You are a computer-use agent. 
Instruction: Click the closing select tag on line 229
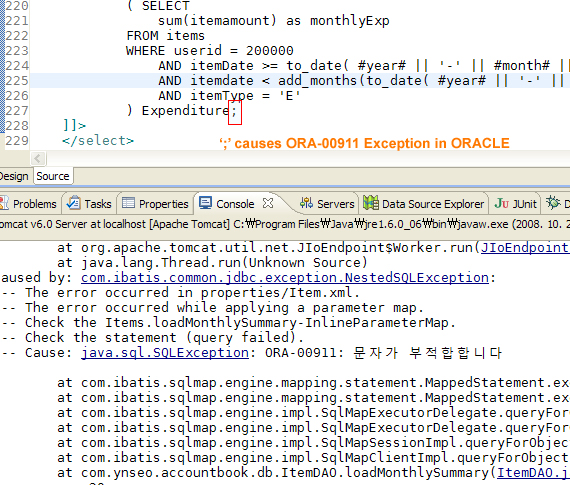pyautogui.click(x=98, y=141)
